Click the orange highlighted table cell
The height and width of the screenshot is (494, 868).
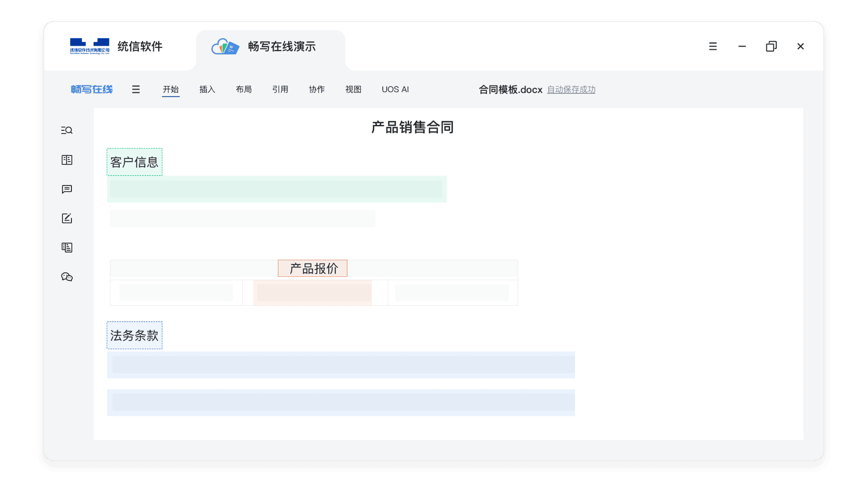(312, 293)
